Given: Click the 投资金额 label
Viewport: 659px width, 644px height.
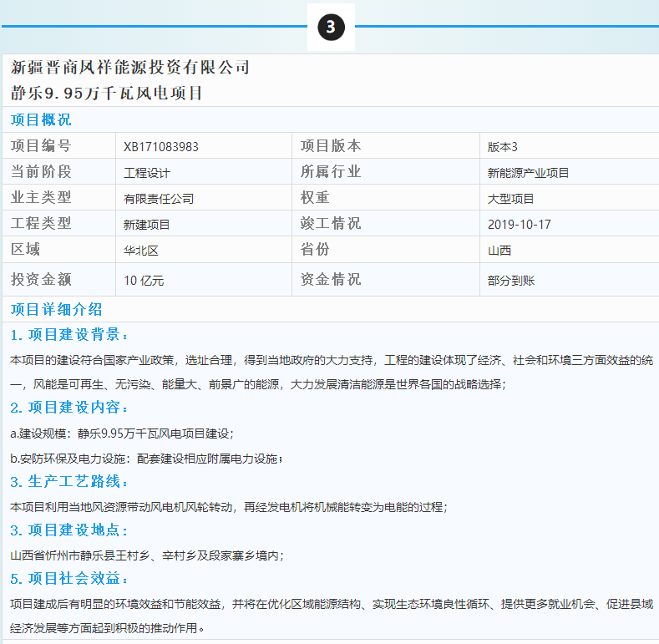Looking at the screenshot, I should pos(41,280).
